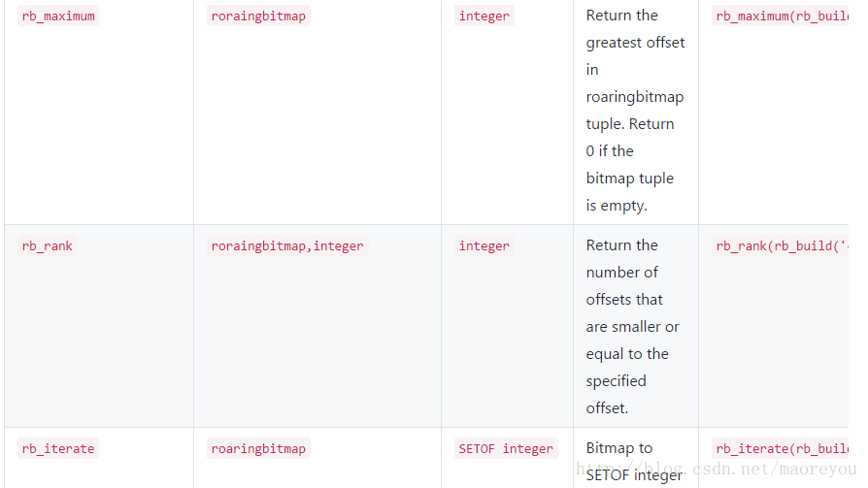Click the rb_rank function name

point(47,245)
